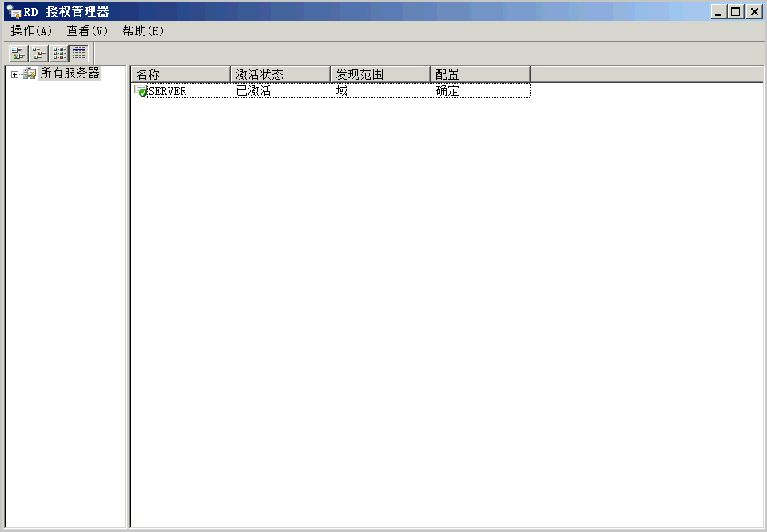This screenshot has width=767, height=532.
Task: Select 所有服务器 in the tree
Action: pyautogui.click(x=70, y=73)
